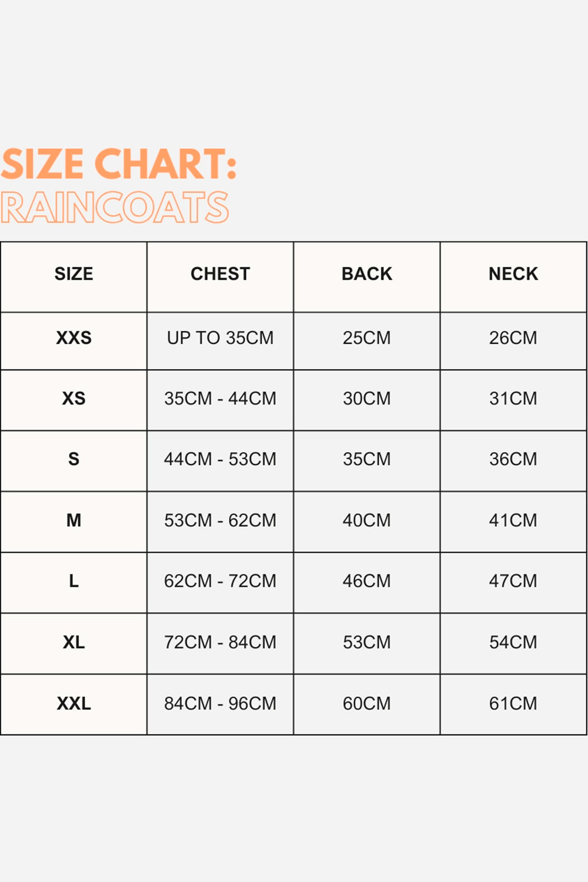Image resolution: width=588 pixels, height=882 pixels.
Task: Select the SIZE column header
Action: (73, 274)
